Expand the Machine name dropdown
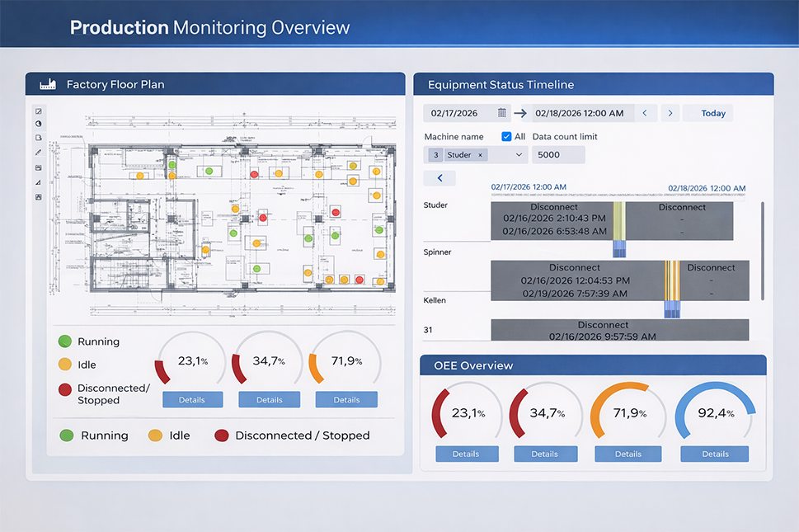Viewport: 799px width, 532px height. pyautogui.click(x=519, y=155)
